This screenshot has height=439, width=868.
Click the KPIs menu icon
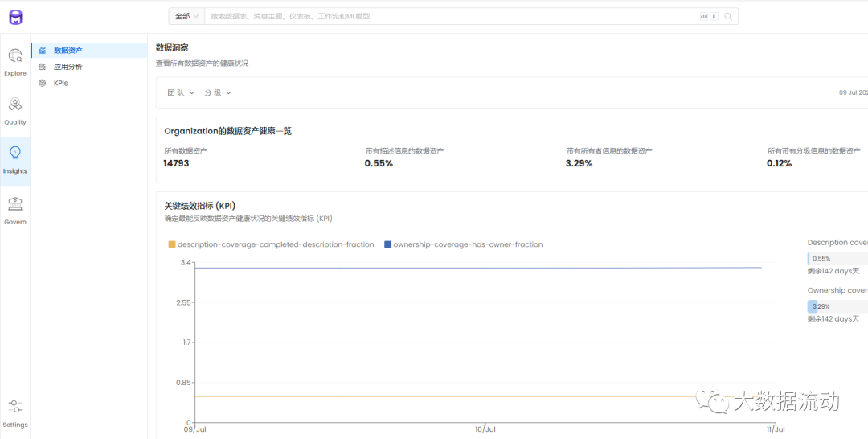[42, 83]
